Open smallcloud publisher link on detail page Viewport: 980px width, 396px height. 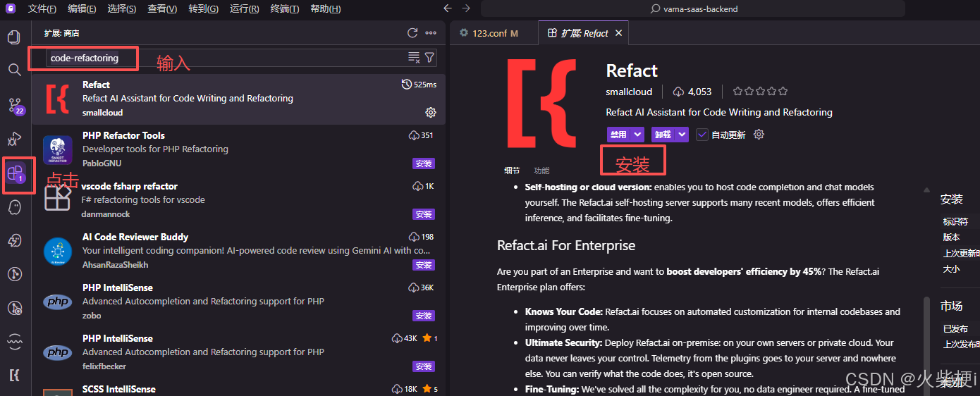pos(629,92)
